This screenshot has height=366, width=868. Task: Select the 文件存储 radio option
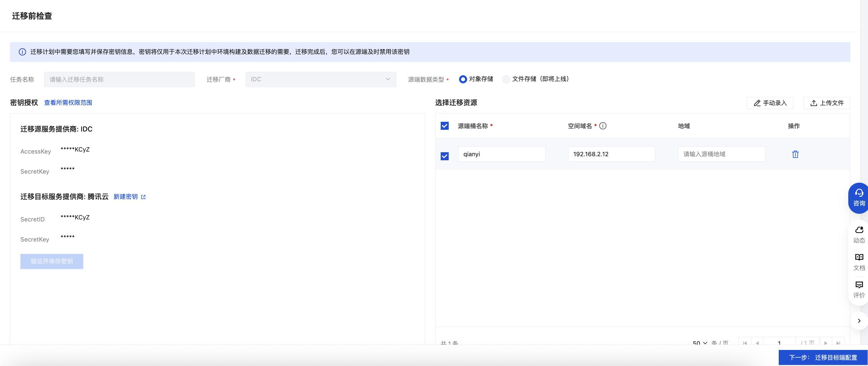pyautogui.click(x=506, y=79)
